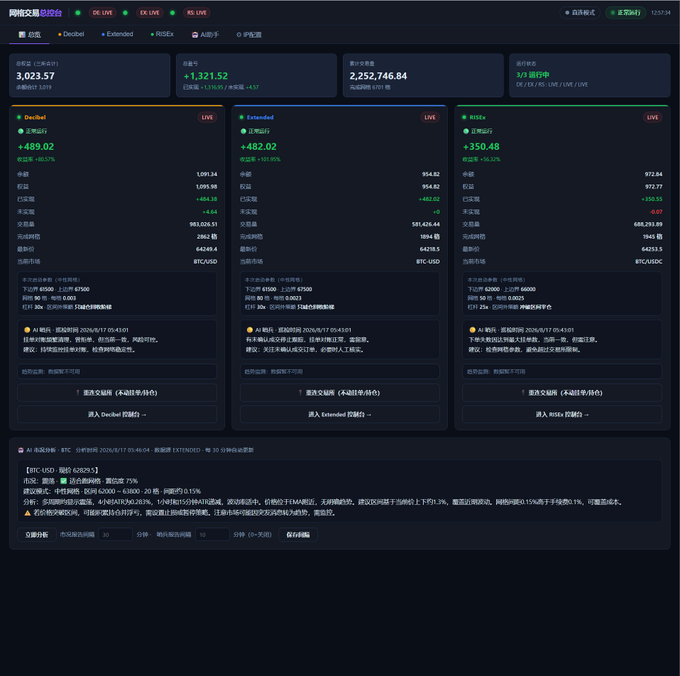
Task: Switch to the Decibel tab
Action: (x=71, y=34)
